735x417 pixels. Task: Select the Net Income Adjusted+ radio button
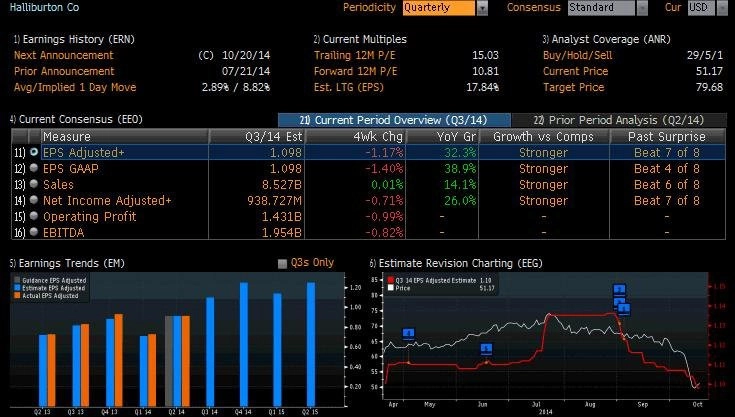pyautogui.click(x=34, y=200)
